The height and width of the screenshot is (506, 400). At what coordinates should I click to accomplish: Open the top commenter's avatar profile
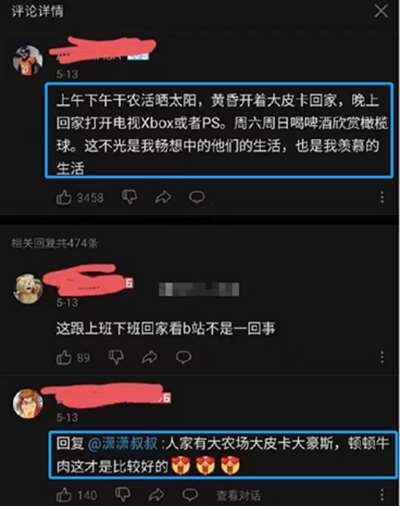(x=28, y=61)
